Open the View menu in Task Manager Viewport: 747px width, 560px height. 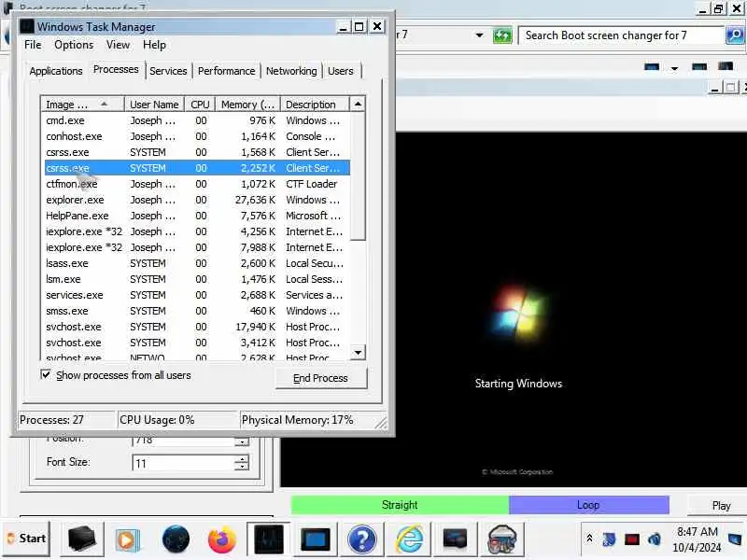[118, 45]
